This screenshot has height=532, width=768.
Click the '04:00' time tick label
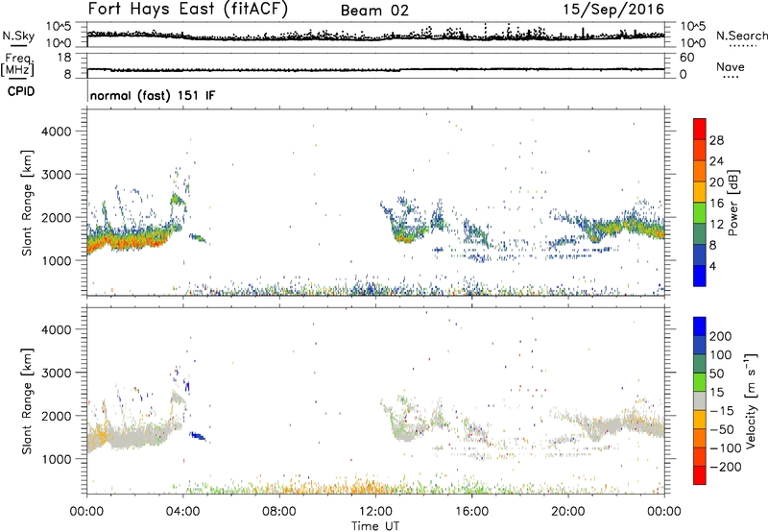(x=182, y=512)
